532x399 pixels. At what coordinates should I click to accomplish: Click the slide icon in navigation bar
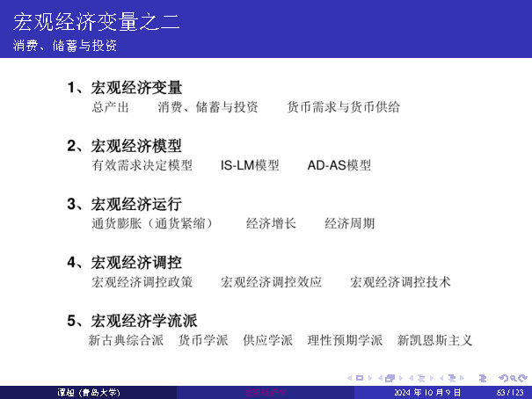pyautogui.click(x=361, y=378)
